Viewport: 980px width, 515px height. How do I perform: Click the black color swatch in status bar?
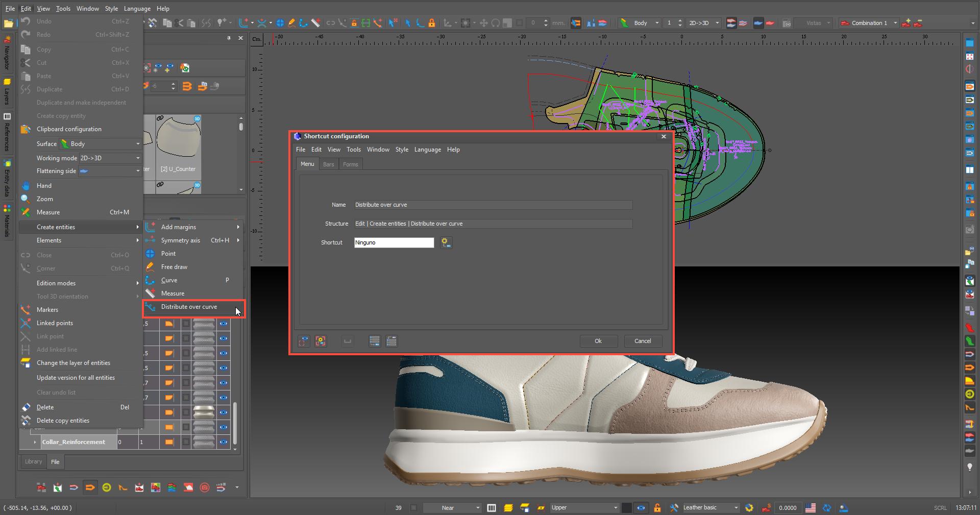626,508
